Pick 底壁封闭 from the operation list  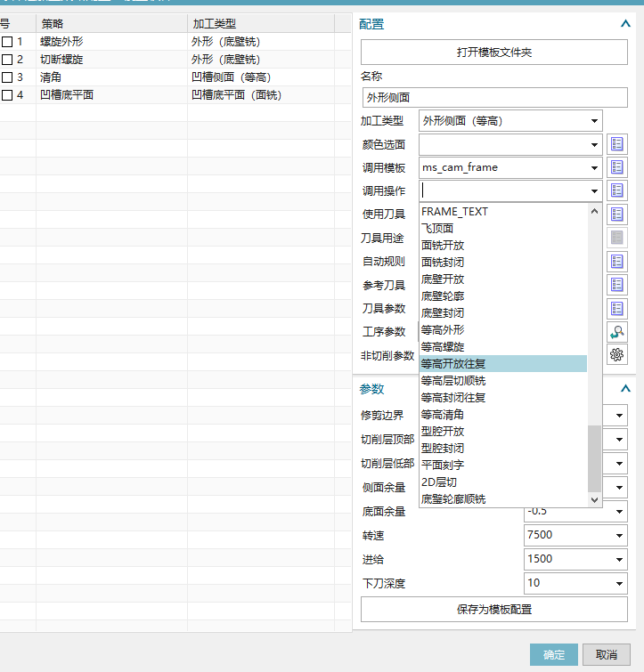pyautogui.click(x=503, y=313)
